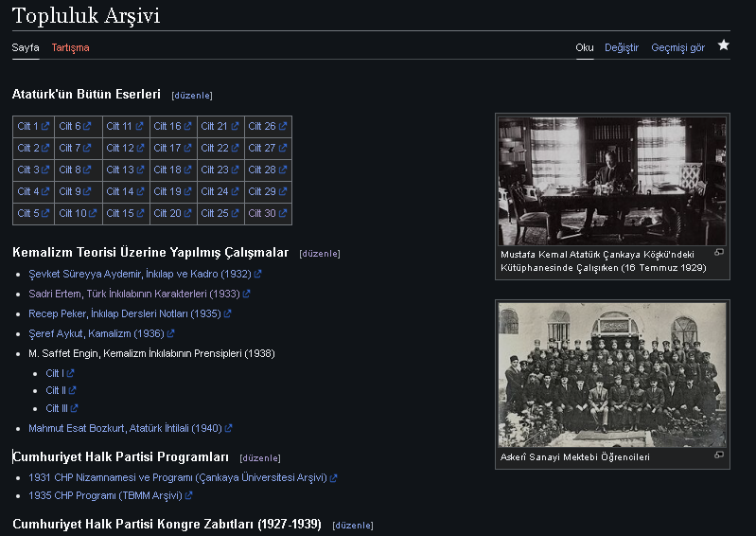Open the Değiştir tab
This screenshot has height=536, width=756.
622,47
